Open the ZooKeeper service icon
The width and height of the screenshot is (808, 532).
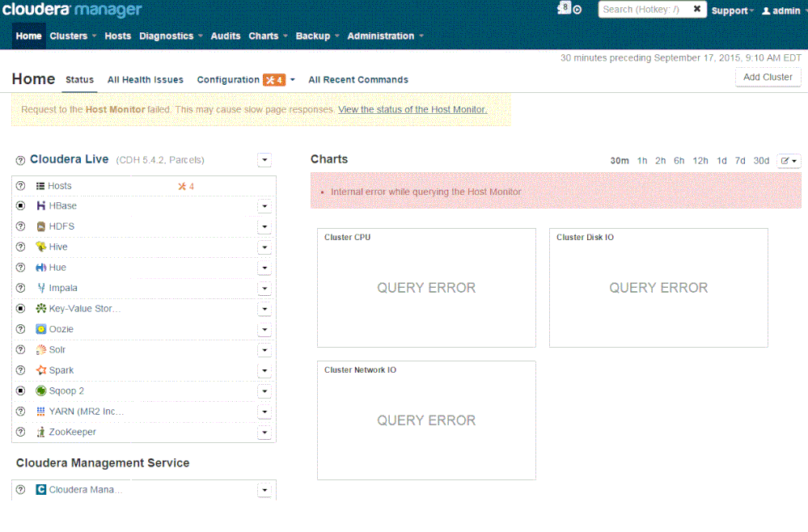(x=41, y=432)
